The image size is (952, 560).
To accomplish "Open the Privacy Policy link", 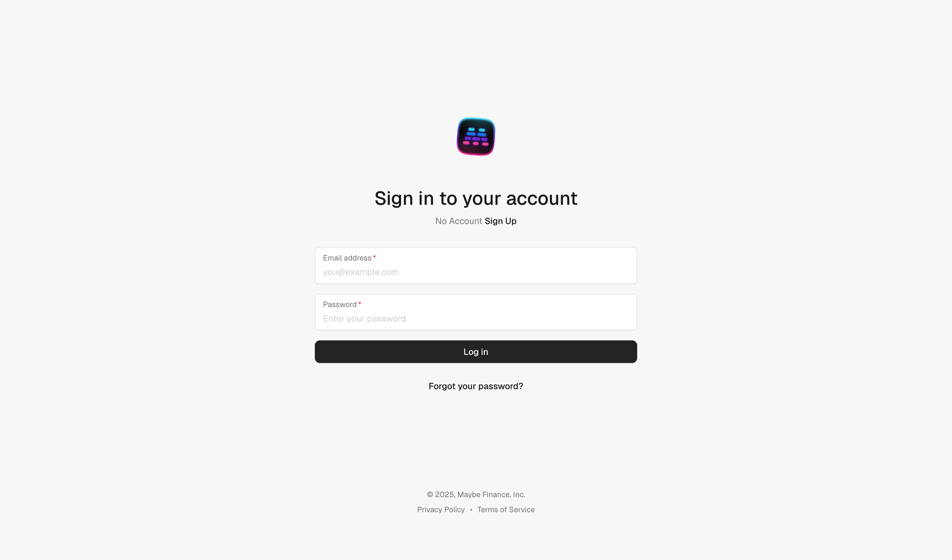I will point(441,509).
